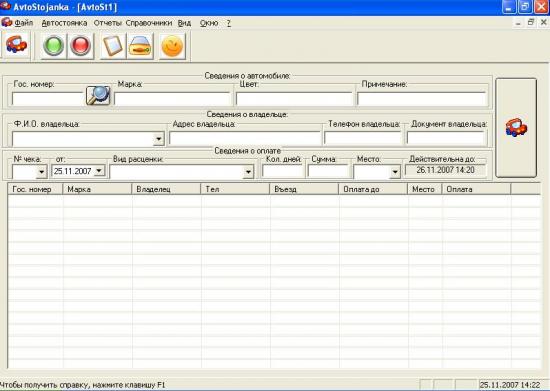550x391 pixels.
Task: Click the Действительна до field 26.11.2007 14:20
Action: tap(445, 170)
